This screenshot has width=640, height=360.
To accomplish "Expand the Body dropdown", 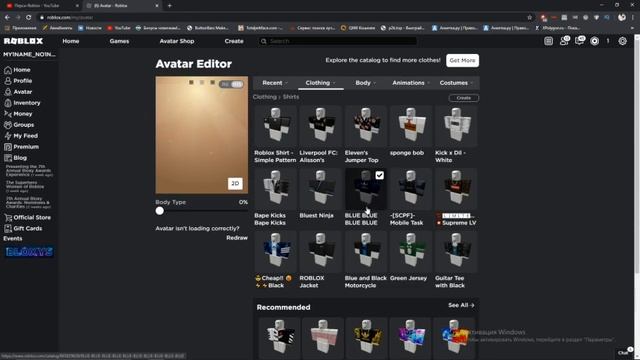I will [x=365, y=83].
